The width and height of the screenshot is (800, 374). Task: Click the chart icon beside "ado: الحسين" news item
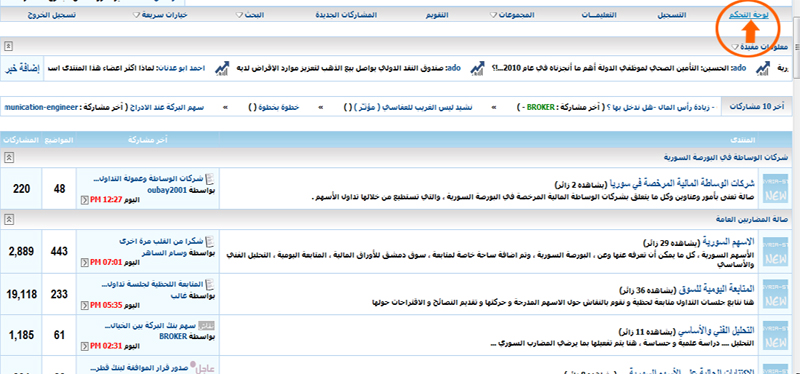coord(763,69)
